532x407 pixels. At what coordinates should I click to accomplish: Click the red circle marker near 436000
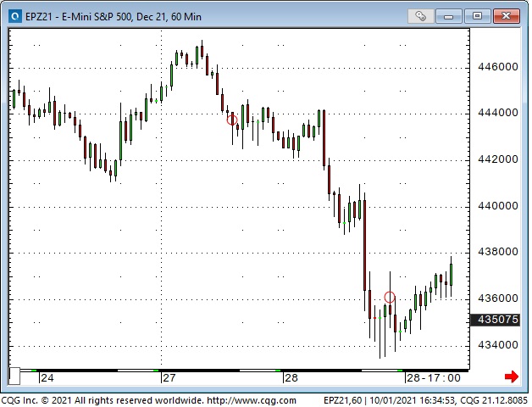coord(390,298)
